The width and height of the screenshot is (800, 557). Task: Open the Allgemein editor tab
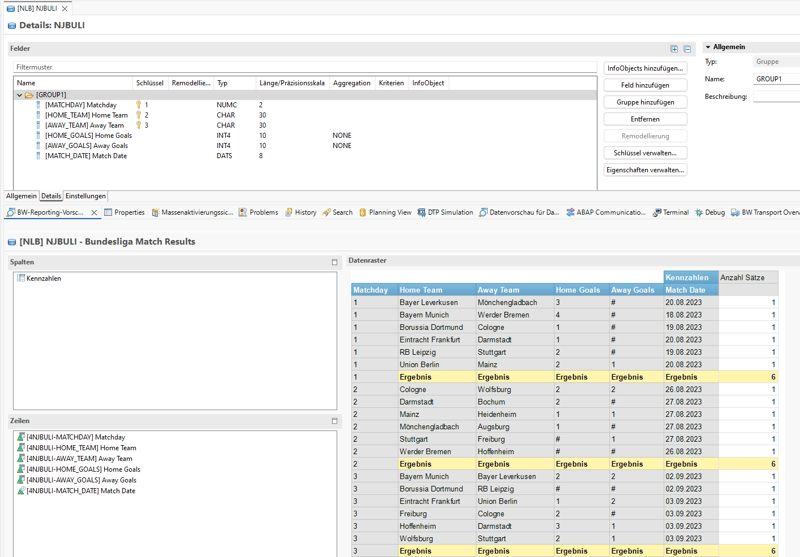21,196
